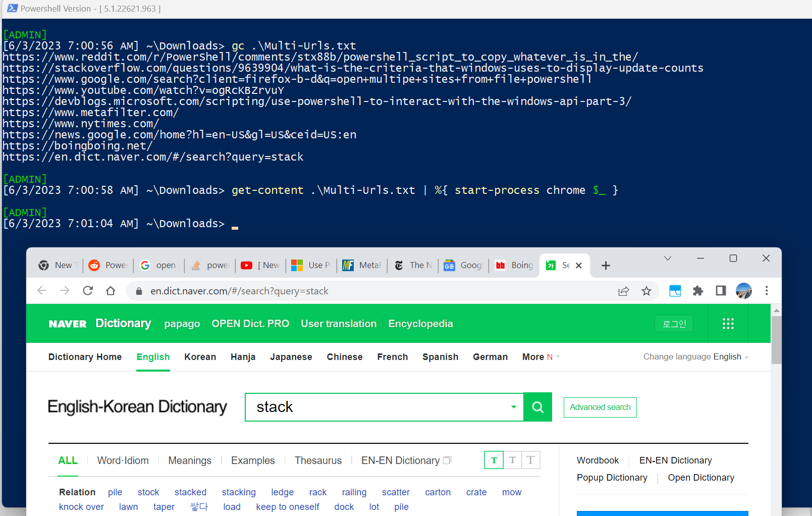812x516 pixels.
Task: Open OPEN Dict. PRO link
Action: 250,324
